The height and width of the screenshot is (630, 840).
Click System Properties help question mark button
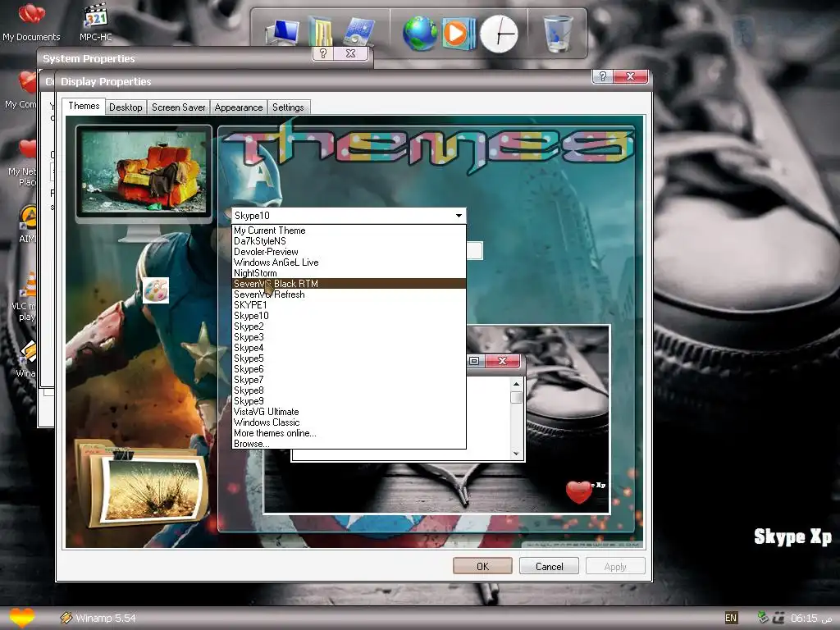tap(322, 53)
